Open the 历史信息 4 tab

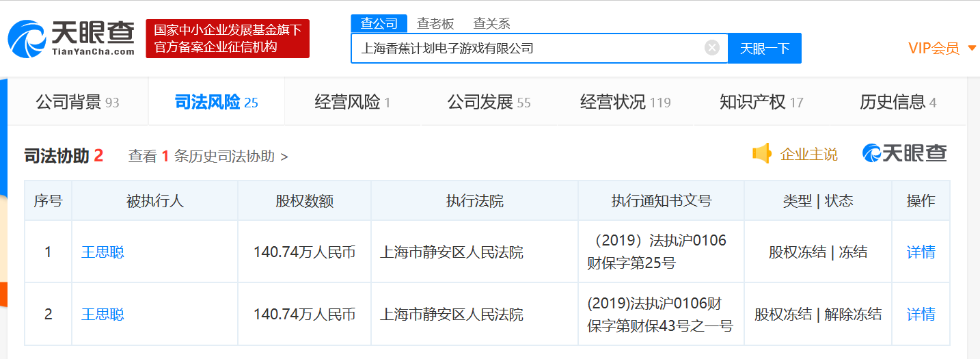(898, 103)
